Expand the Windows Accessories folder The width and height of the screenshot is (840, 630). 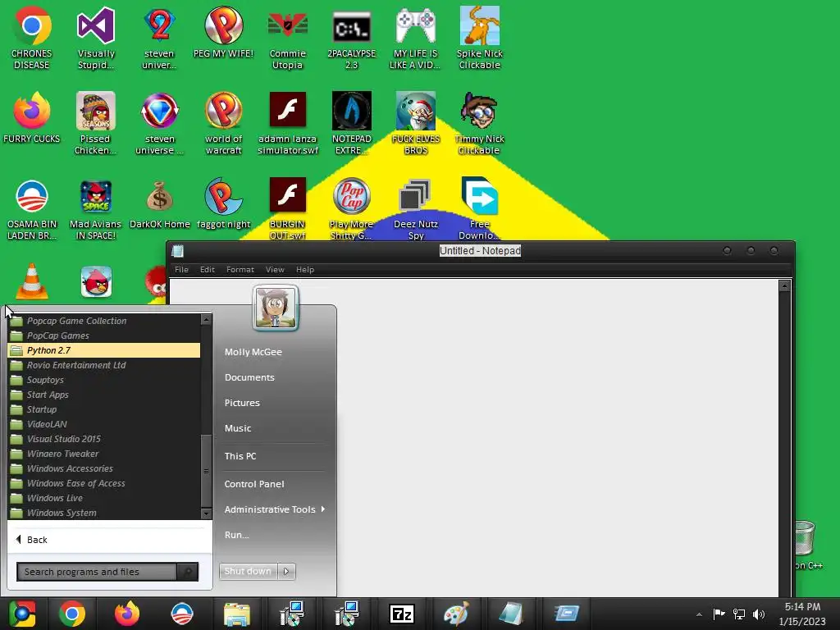(104, 468)
